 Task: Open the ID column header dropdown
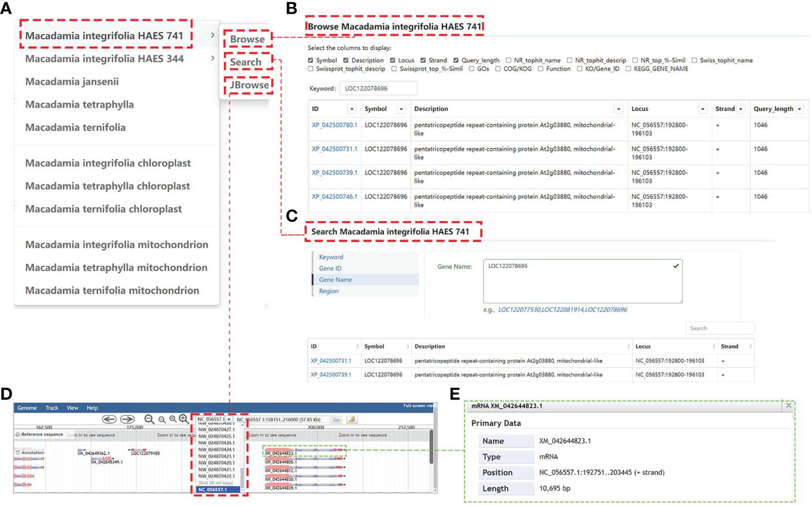[x=351, y=109]
